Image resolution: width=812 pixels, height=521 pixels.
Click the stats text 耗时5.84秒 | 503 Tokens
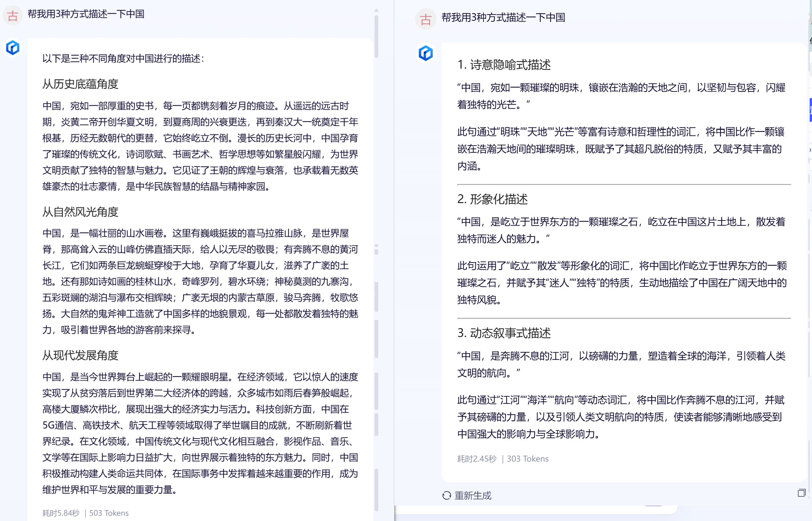(x=86, y=513)
